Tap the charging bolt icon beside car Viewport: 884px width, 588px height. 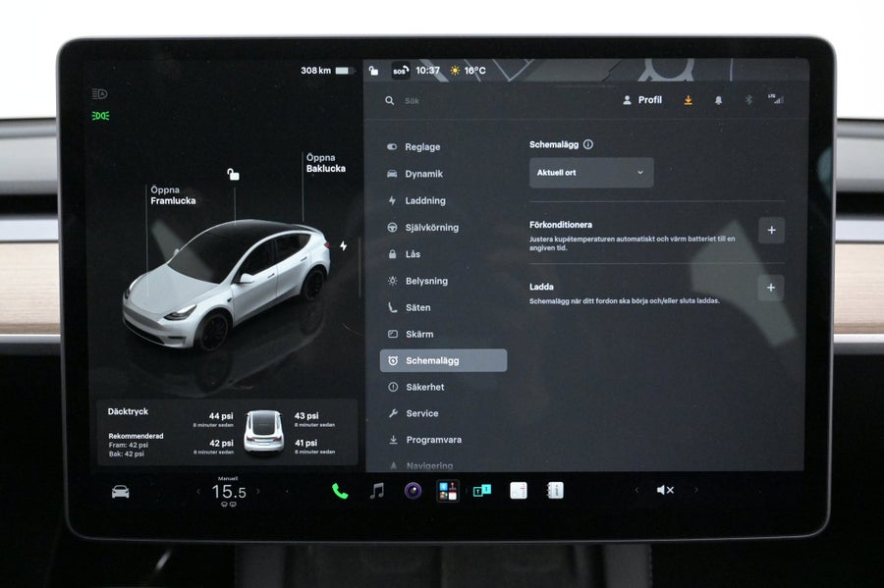tap(344, 246)
